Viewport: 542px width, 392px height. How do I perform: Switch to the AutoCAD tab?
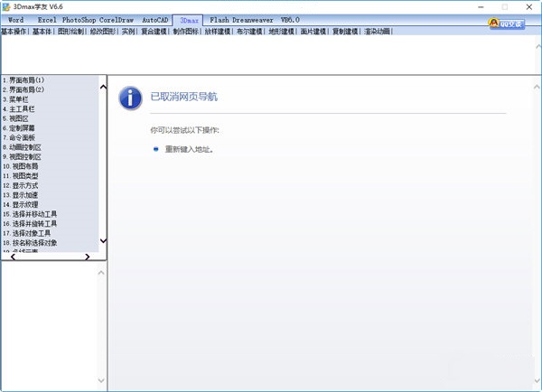click(x=155, y=19)
